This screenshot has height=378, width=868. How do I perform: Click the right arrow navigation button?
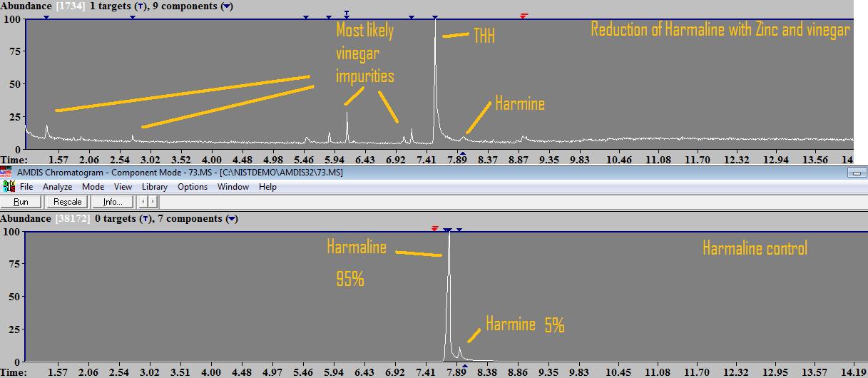(x=152, y=202)
